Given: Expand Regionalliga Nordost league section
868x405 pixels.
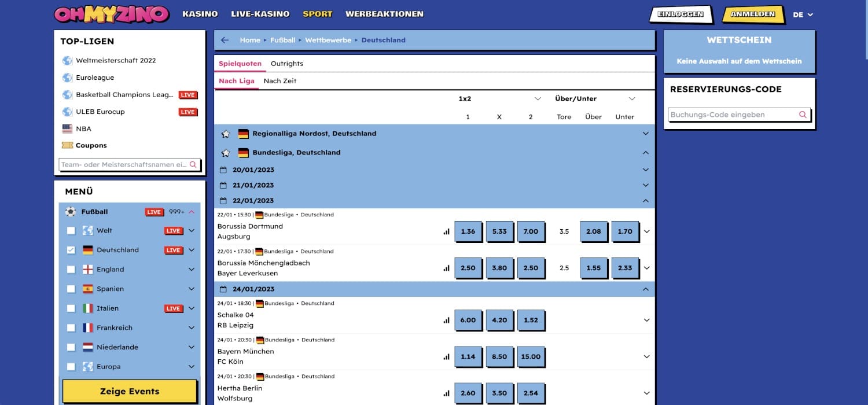Looking at the screenshot, I should 646,134.
